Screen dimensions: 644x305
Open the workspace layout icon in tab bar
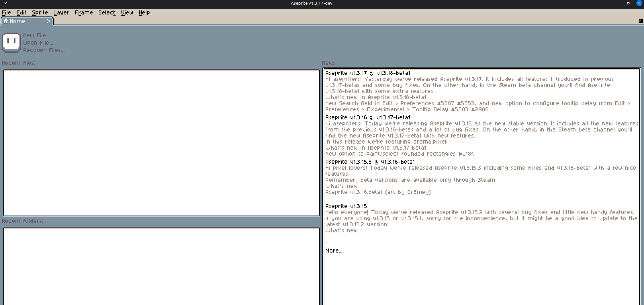tap(641, 21)
